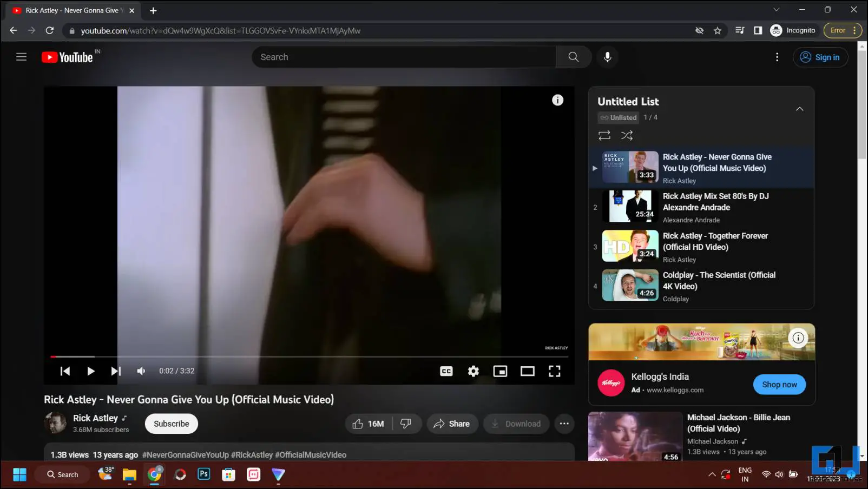868x489 pixels.
Task: Seek along the video progress bar
Action: click(x=309, y=356)
